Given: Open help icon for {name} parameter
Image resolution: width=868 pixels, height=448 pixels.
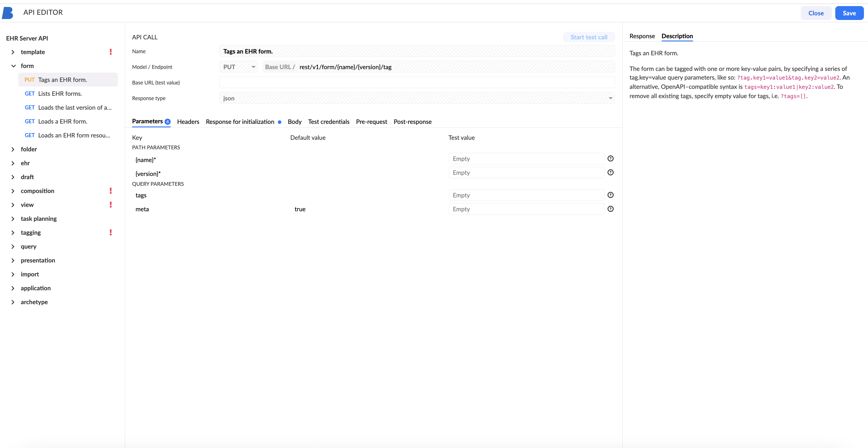Looking at the screenshot, I should click(610, 159).
